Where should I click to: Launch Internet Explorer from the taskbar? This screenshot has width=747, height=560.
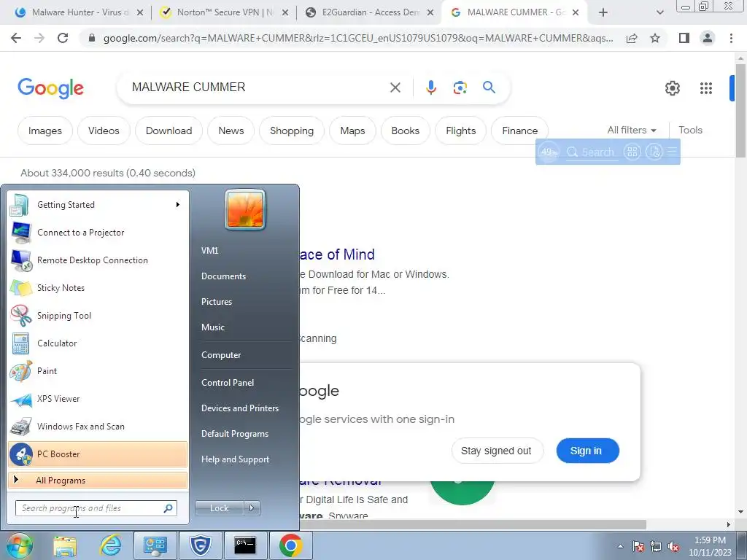click(110, 545)
